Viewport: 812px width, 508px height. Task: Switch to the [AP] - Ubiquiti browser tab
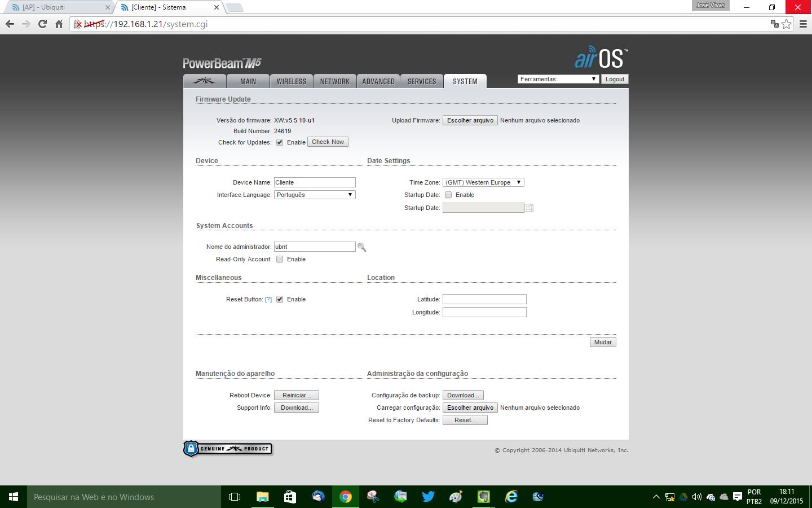(x=59, y=7)
